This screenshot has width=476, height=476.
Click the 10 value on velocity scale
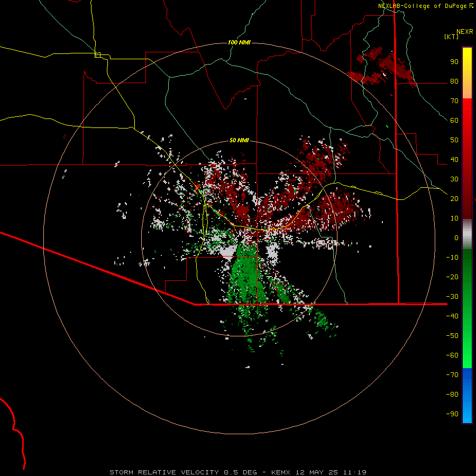point(454,218)
